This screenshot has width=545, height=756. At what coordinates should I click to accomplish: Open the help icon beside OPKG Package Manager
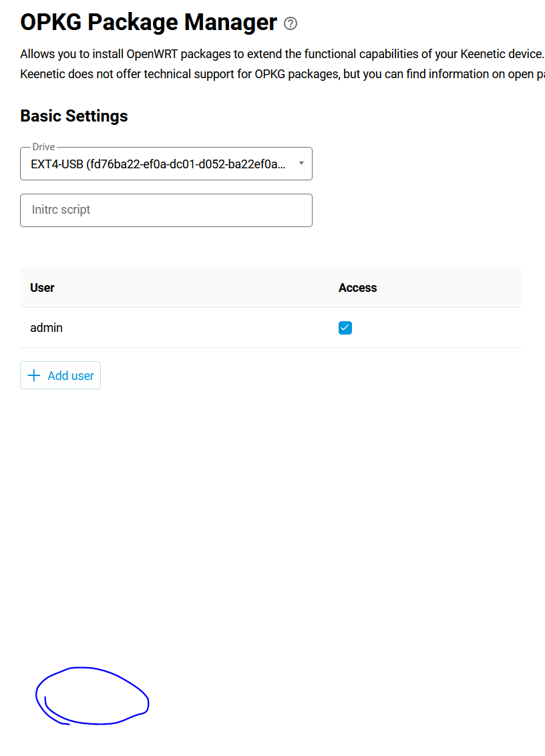coord(291,23)
